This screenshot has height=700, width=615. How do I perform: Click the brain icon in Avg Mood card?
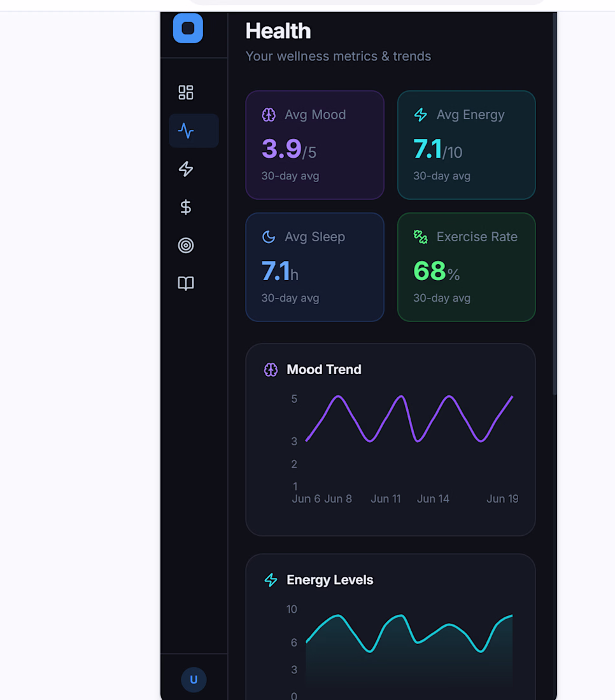(x=269, y=115)
